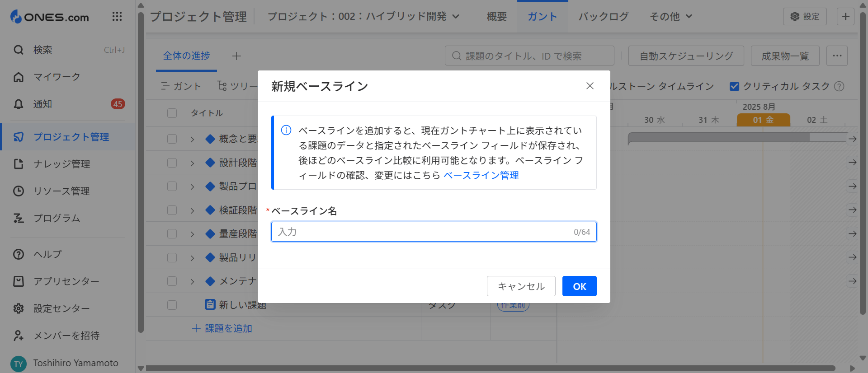Expand the 製品リリ row
Viewport: 868px width, 373px height.
click(192, 258)
